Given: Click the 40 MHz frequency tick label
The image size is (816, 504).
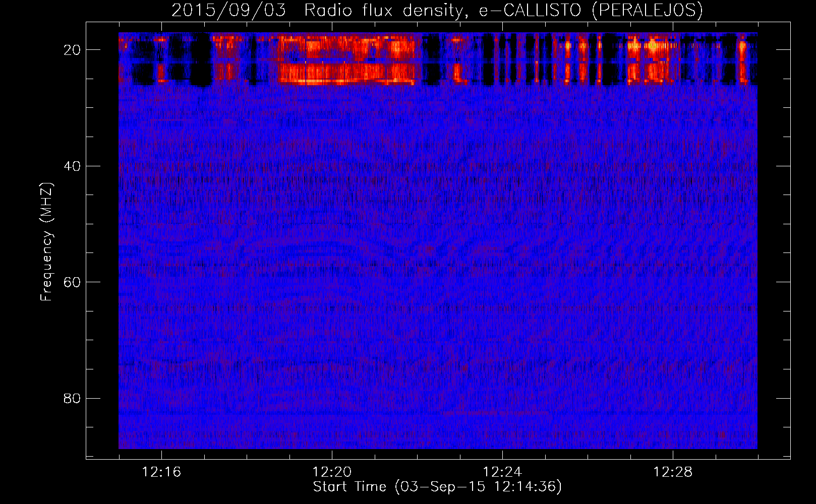Looking at the screenshot, I should tap(72, 166).
